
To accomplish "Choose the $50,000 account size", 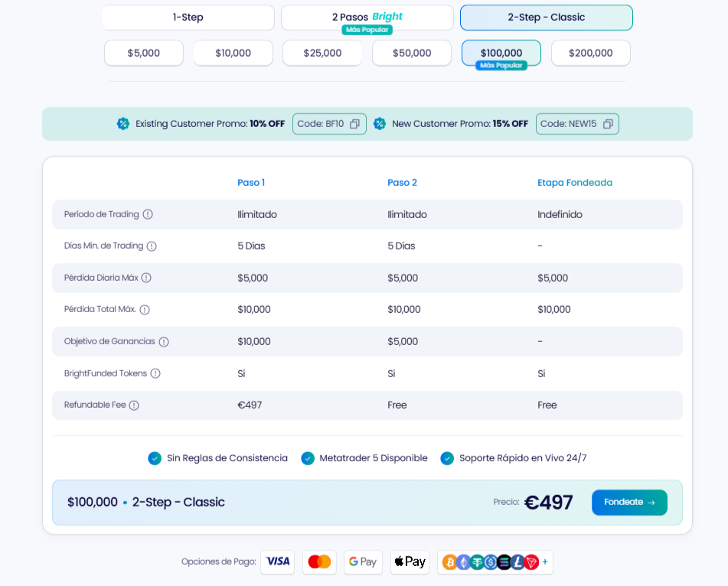I will click(412, 53).
